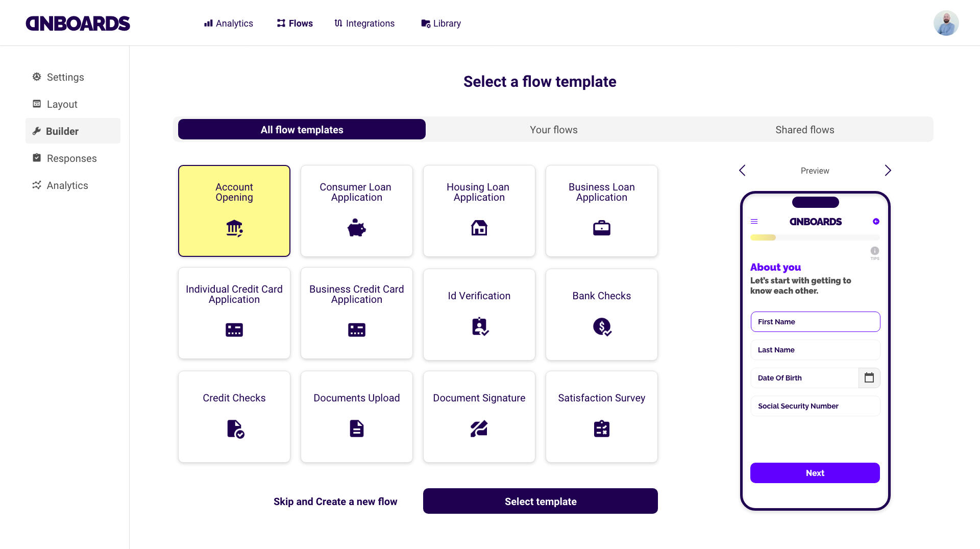Switch to the Your flows tab
This screenshot has width=980, height=549.
click(553, 130)
